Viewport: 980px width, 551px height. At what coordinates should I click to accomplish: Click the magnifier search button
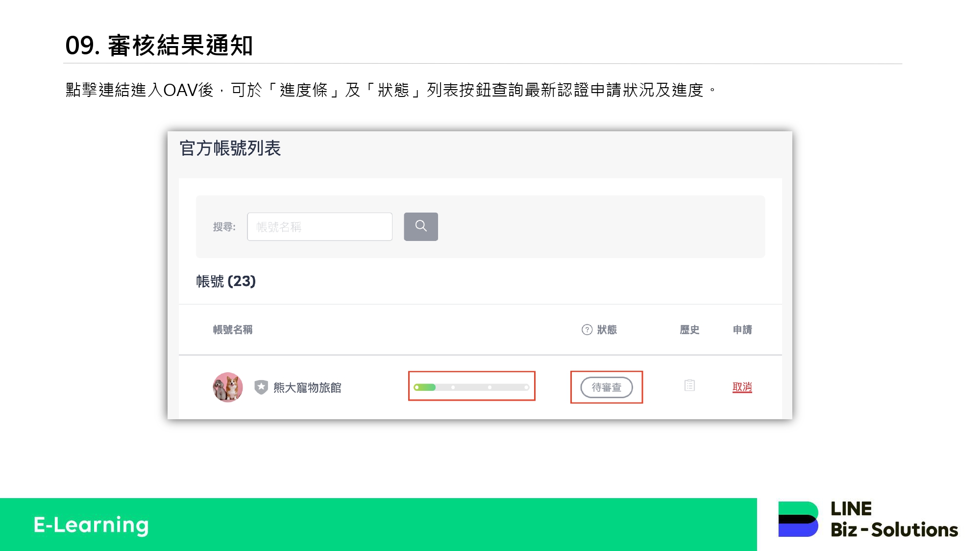420,226
